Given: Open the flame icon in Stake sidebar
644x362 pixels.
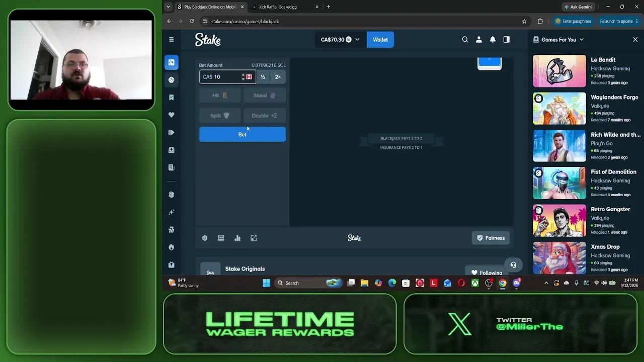Looking at the screenshot, I should coord(171,247).
